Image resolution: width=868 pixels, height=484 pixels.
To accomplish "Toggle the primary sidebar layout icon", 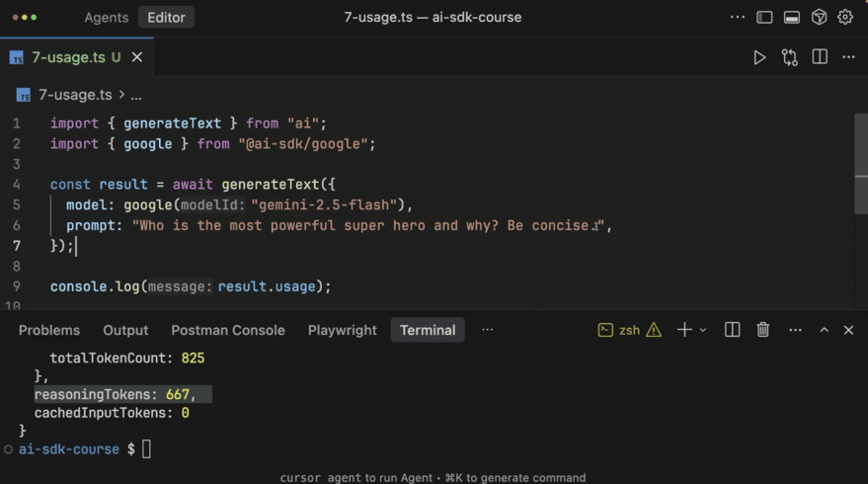I will 764,17.
